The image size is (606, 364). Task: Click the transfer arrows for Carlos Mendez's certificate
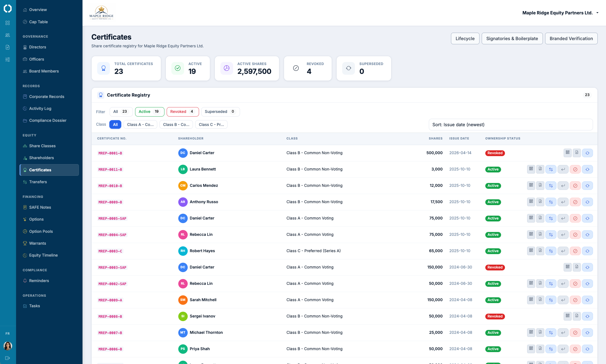[551, 185]
